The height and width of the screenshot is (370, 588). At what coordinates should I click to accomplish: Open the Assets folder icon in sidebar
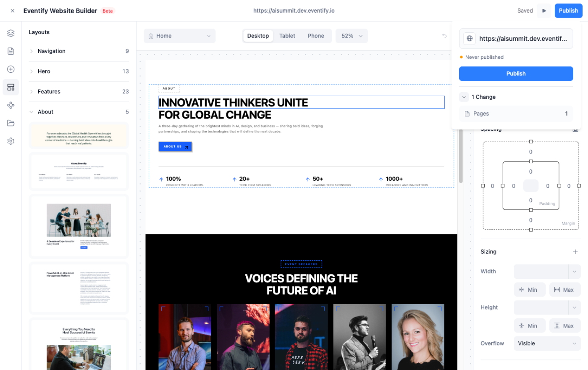(11, 123)
